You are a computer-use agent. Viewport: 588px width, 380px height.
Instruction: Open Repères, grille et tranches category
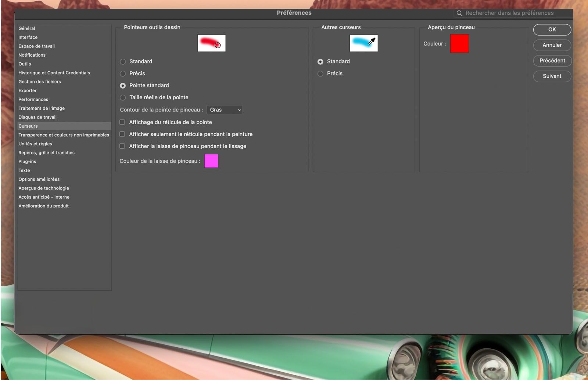point(64,153)
